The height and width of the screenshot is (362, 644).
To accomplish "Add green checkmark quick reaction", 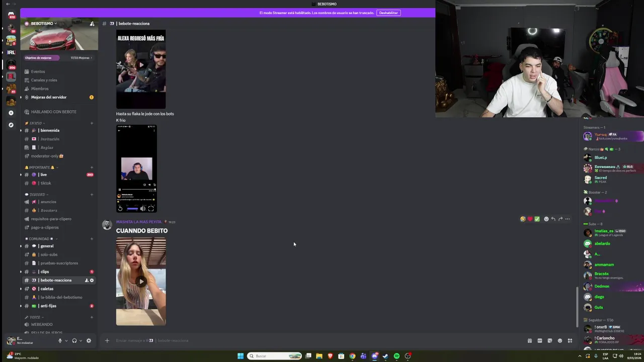I will pos(537,219).
